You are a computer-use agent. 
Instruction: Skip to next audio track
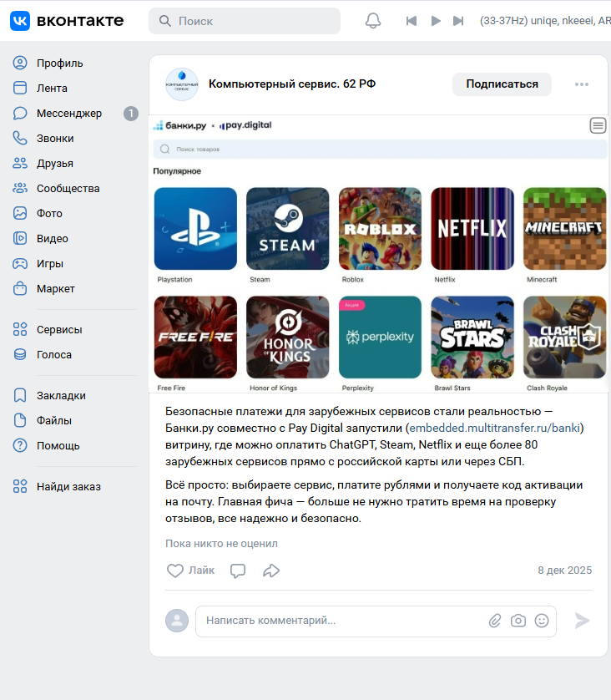[458, 21]
